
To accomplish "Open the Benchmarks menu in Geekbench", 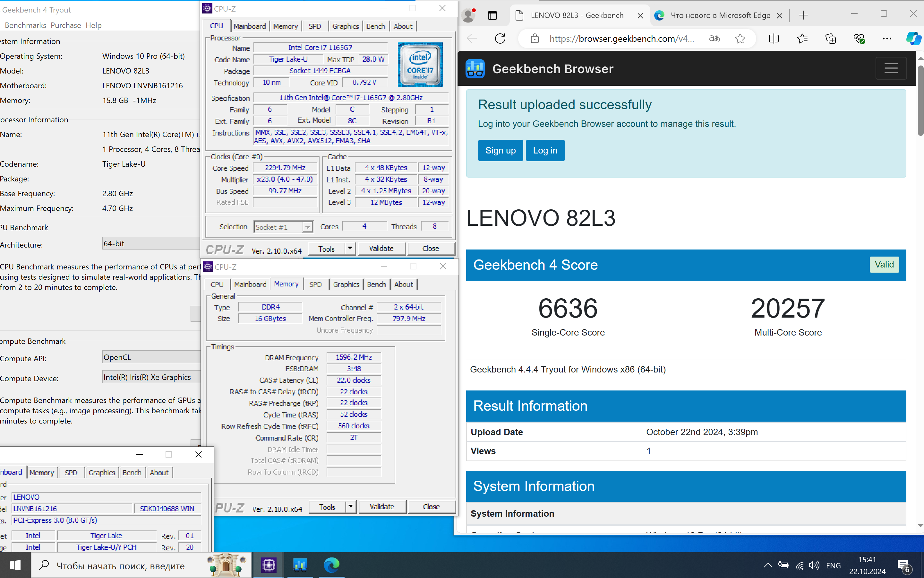I will 25,25.
